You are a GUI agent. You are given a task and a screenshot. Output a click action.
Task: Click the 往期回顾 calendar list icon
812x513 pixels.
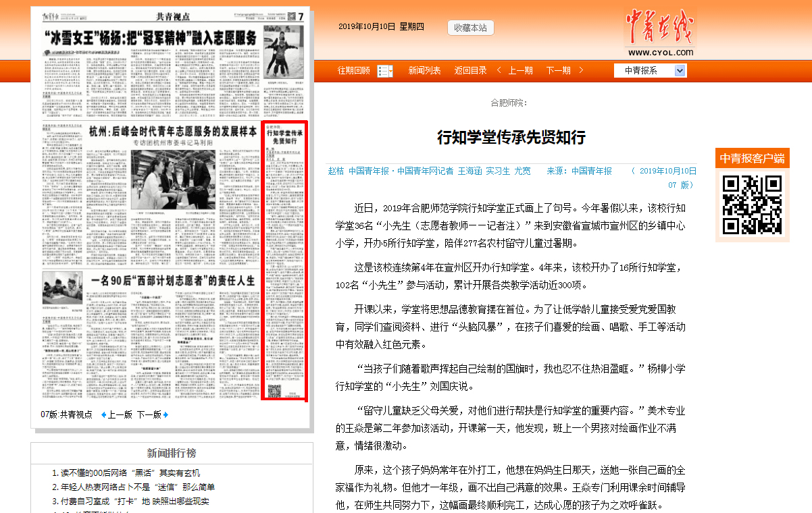[384, 71]
